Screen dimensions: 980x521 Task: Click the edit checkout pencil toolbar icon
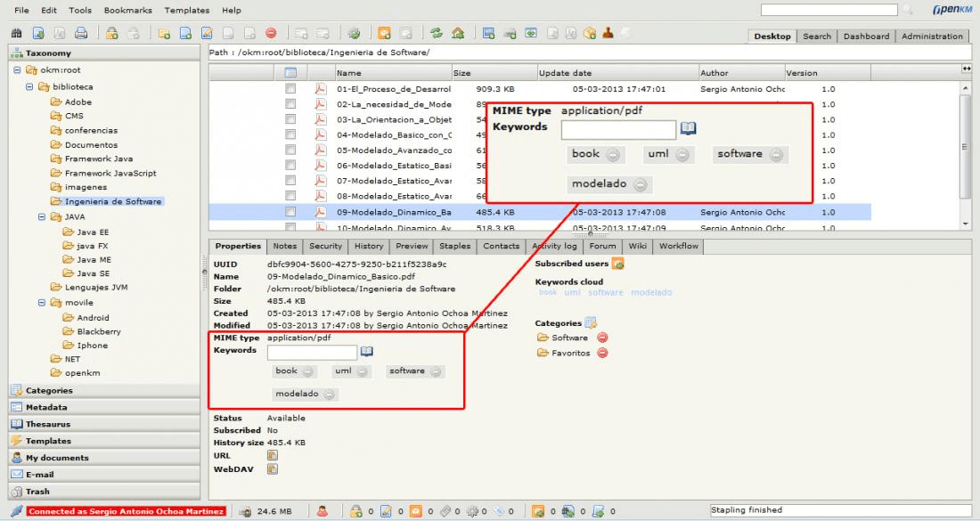[x=207, y=33]
